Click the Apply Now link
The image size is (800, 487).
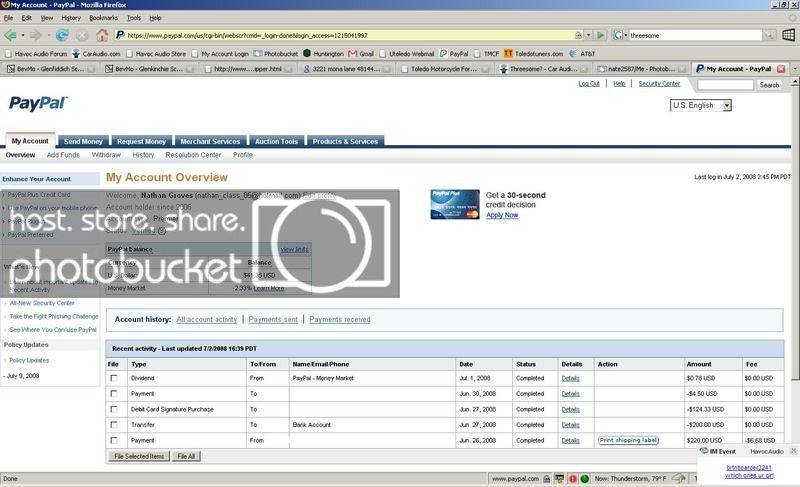(502, 215)
